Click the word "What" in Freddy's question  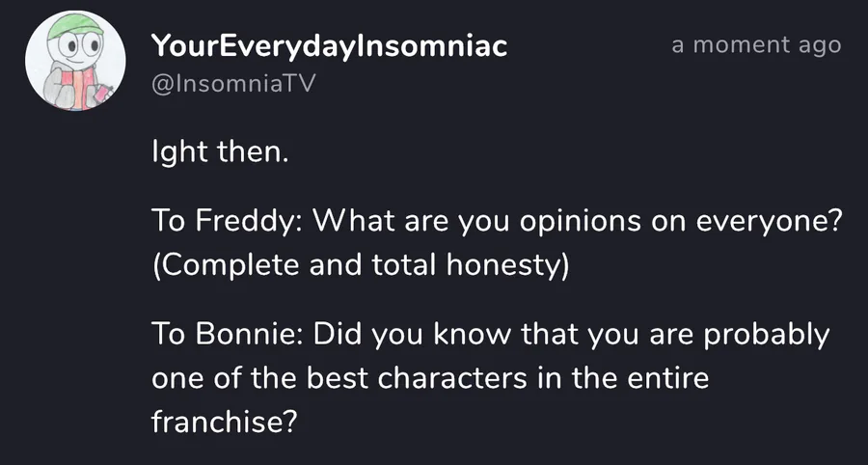coord(355,222)
